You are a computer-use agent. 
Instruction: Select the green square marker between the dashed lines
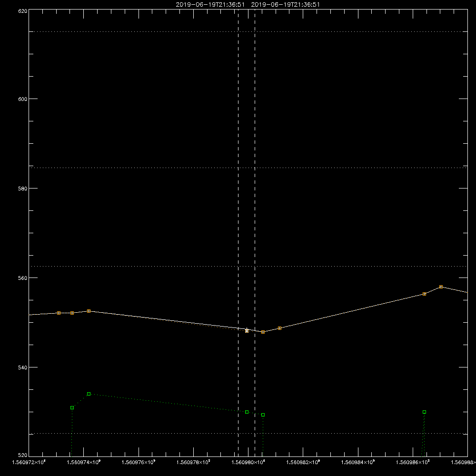[247, 412]
